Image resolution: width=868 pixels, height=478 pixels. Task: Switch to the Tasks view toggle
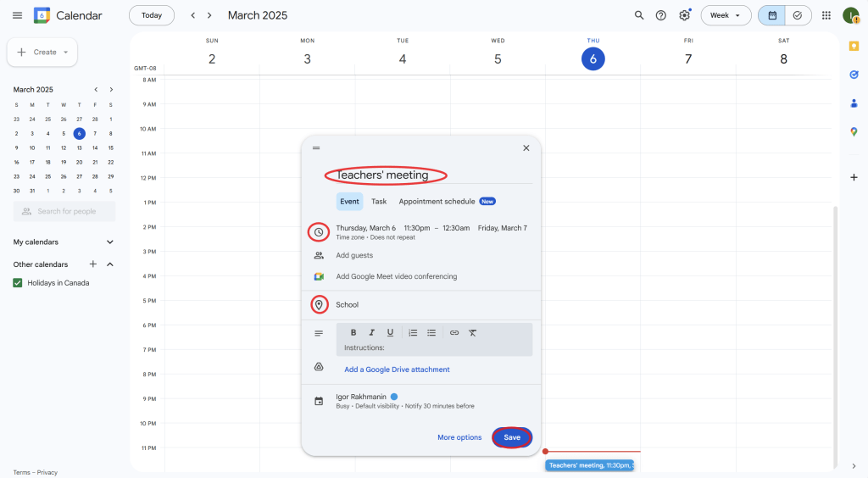coord(798,15)
